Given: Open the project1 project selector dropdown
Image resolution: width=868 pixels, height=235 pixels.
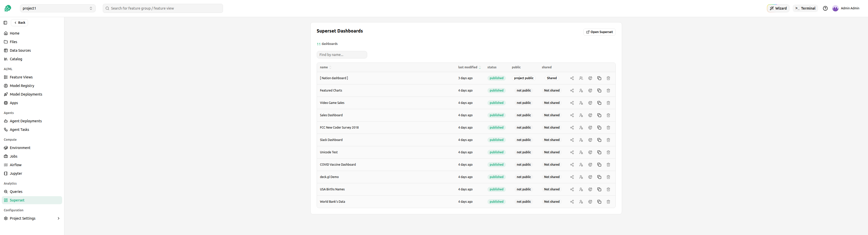Looking at the screenshot, I should pos(58,8).
